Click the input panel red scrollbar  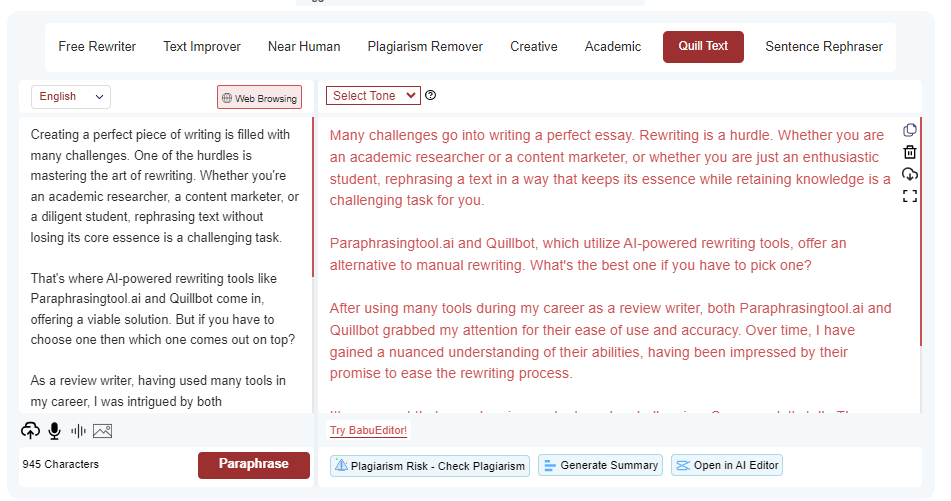click(312, 197)
